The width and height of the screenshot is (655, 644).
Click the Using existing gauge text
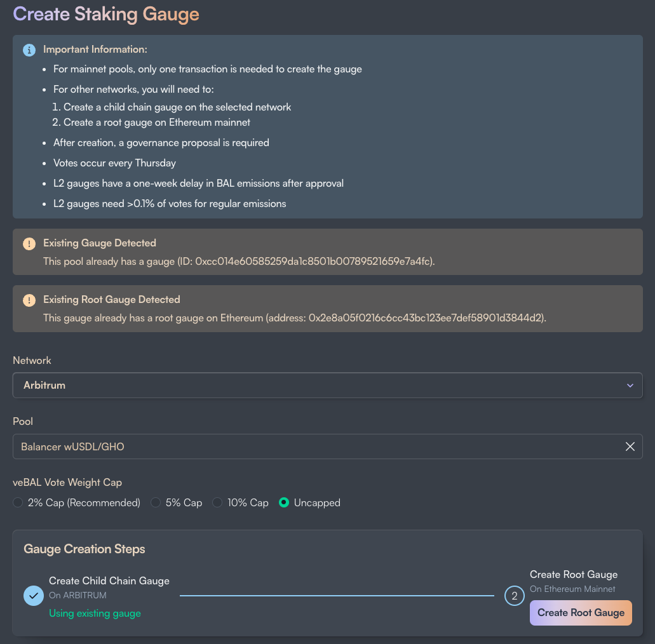pos(95,613)
